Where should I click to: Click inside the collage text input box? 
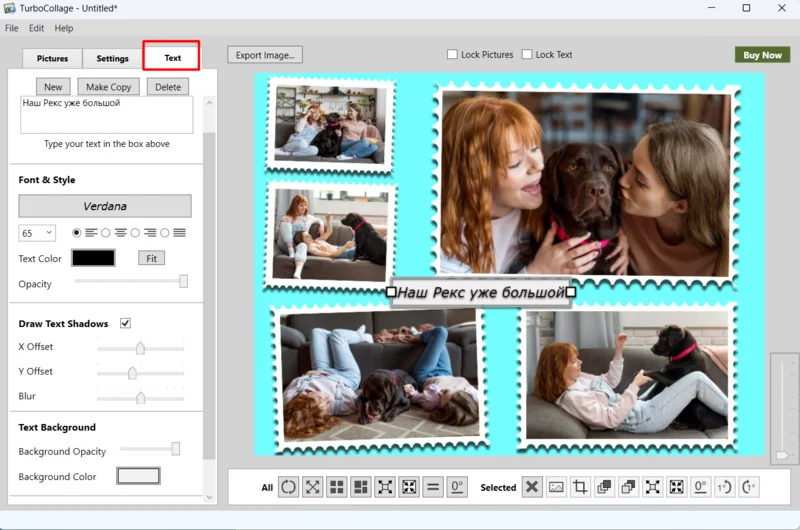(x=106, y=116)
